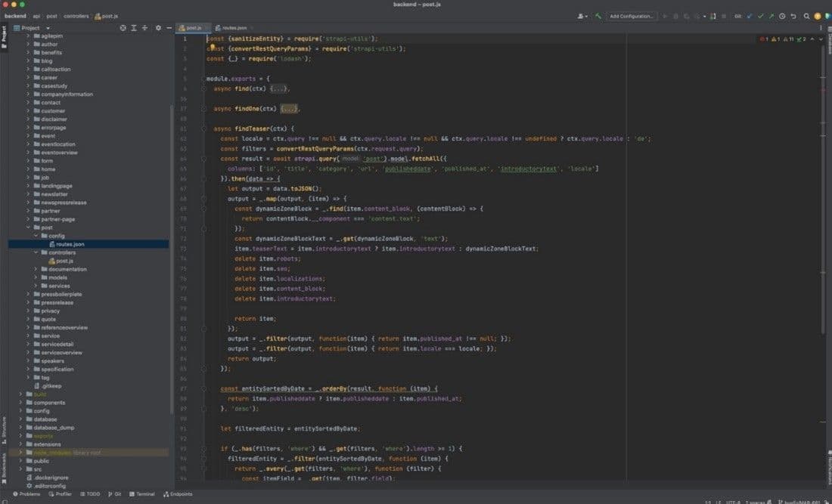Open the Terminal tool window
The height and width of the screenshot is (504, 832).
[x=142, y=494]
